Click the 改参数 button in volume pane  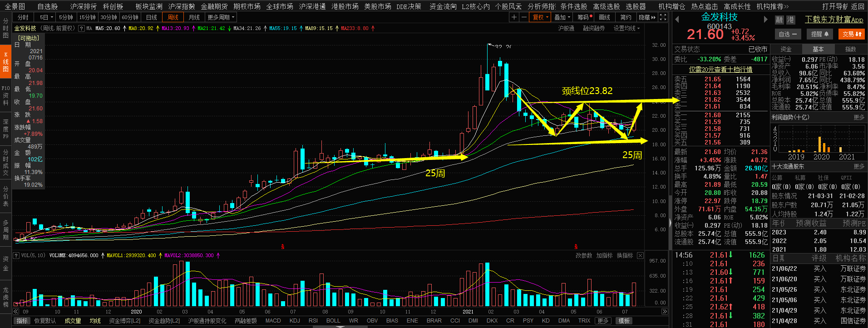584,255
